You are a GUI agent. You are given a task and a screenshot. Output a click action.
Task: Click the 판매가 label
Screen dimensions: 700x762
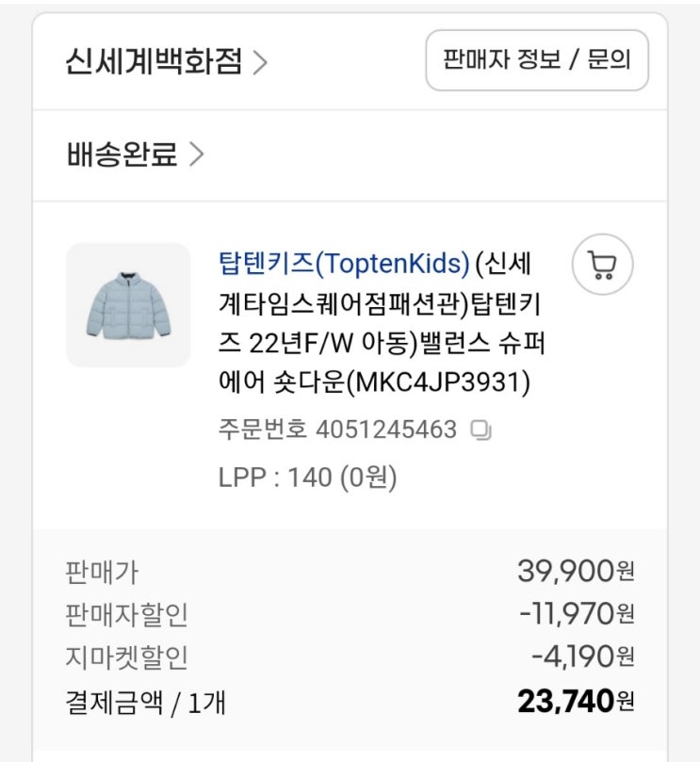click(x=102, y=571)
